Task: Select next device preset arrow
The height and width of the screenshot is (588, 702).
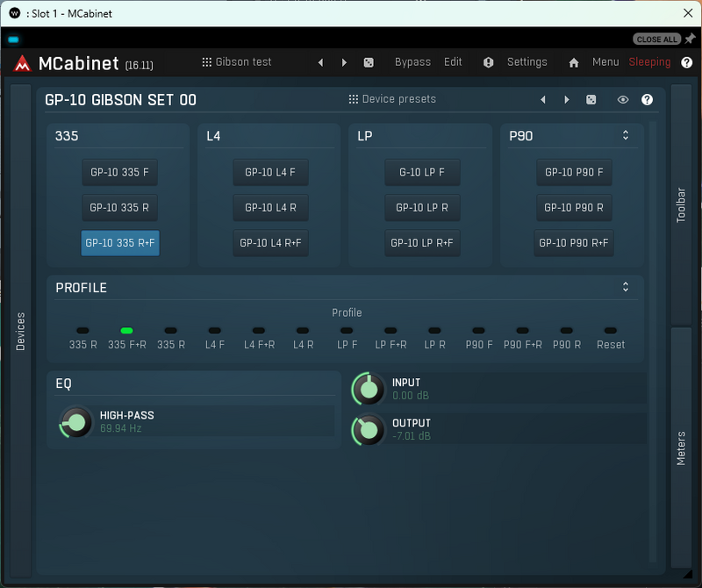Action: [566, 99]
